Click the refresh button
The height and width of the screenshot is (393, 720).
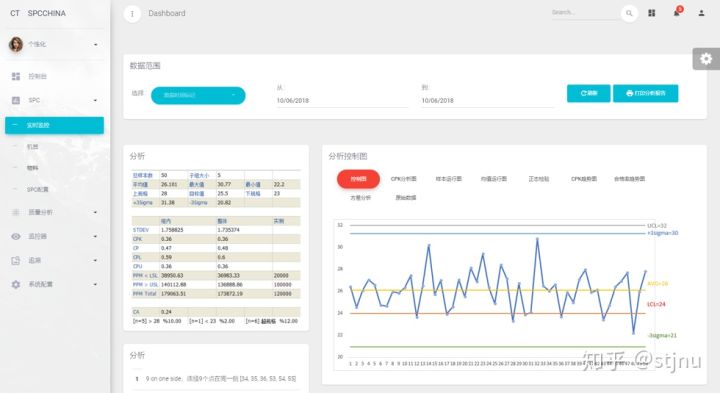point(588,93)
